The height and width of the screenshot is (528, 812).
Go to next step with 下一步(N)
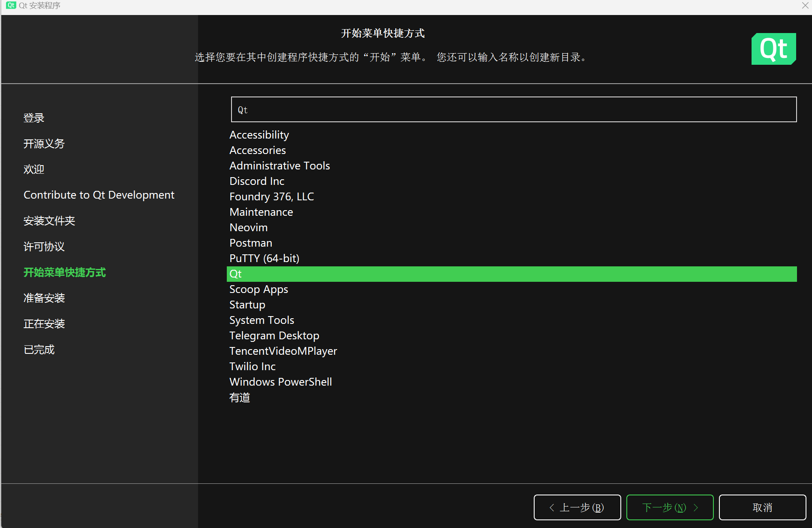670,507
